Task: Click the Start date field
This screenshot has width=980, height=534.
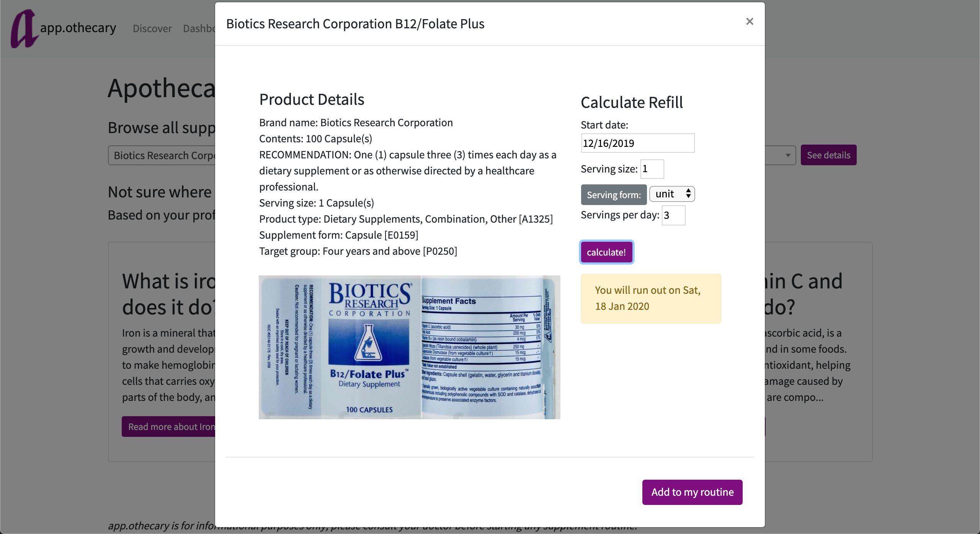Action: click(x=638, y=143)
